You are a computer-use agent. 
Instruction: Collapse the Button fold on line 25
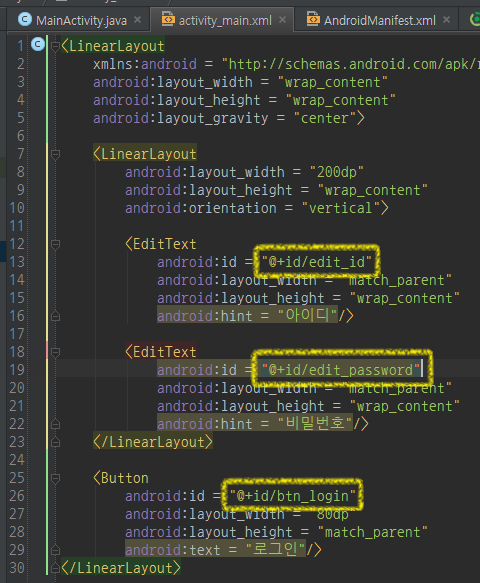tap(55, 478)
